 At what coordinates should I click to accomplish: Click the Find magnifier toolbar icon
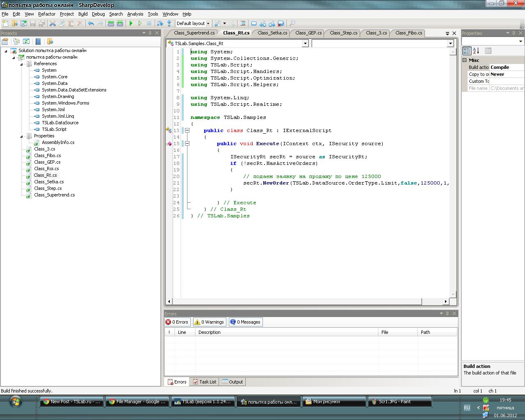click(x=292, y=23)
